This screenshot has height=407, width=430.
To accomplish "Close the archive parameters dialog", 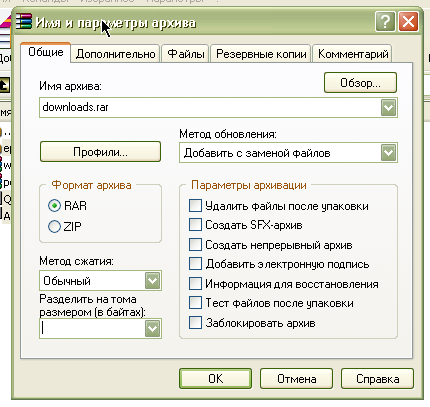I will coord(408,22).
